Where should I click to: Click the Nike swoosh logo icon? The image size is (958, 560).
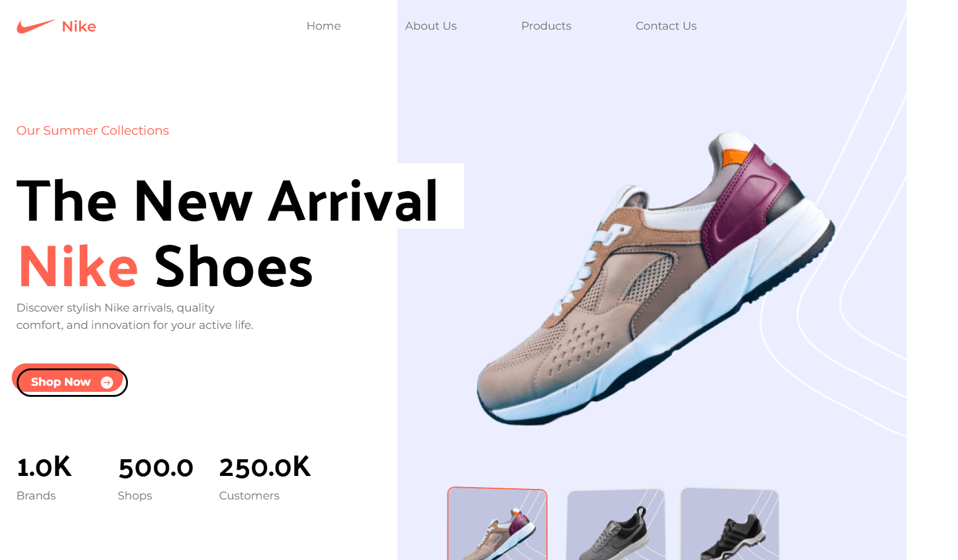(x=35, y=27)
